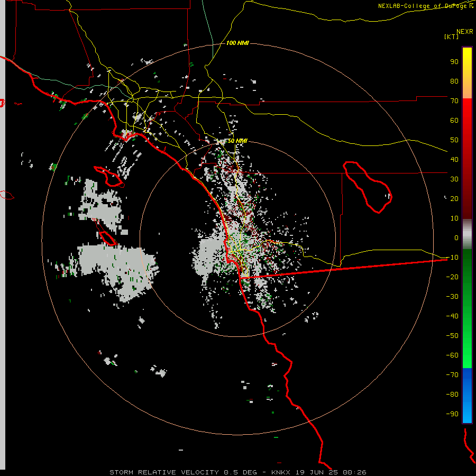The height and width of the screenshot is (476, 476).
Task: Click the [KT] units label
Action: point(452,36)
